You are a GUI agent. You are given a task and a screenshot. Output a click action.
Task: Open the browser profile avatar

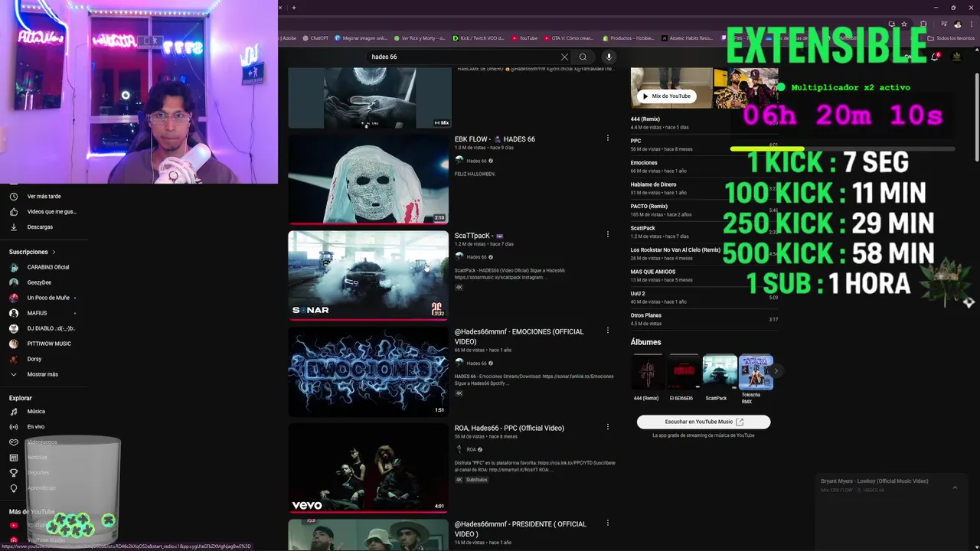tap(957, 24)
